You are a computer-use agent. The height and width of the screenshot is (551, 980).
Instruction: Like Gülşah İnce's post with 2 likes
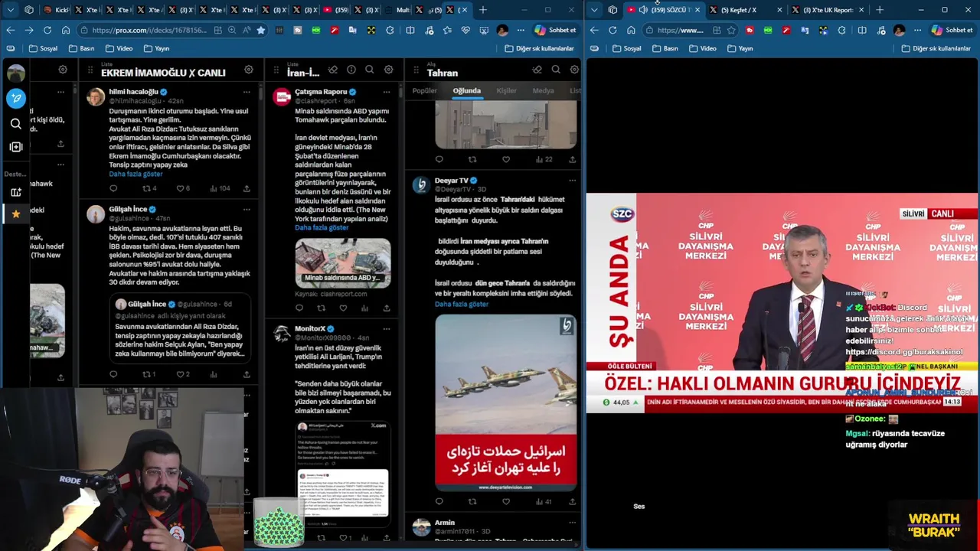click(x=182, y=374)
